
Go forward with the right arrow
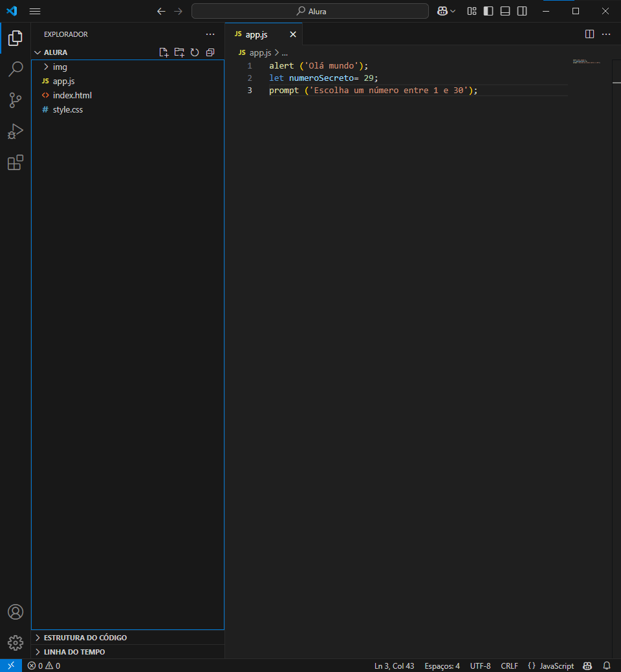(179, 12)
